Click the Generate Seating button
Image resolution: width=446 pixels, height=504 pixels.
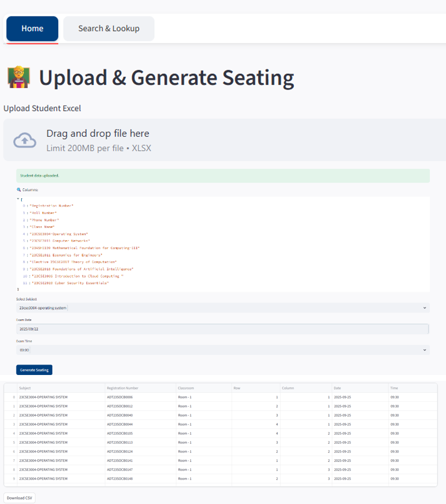pyautogui.click(x=34, y=370)
